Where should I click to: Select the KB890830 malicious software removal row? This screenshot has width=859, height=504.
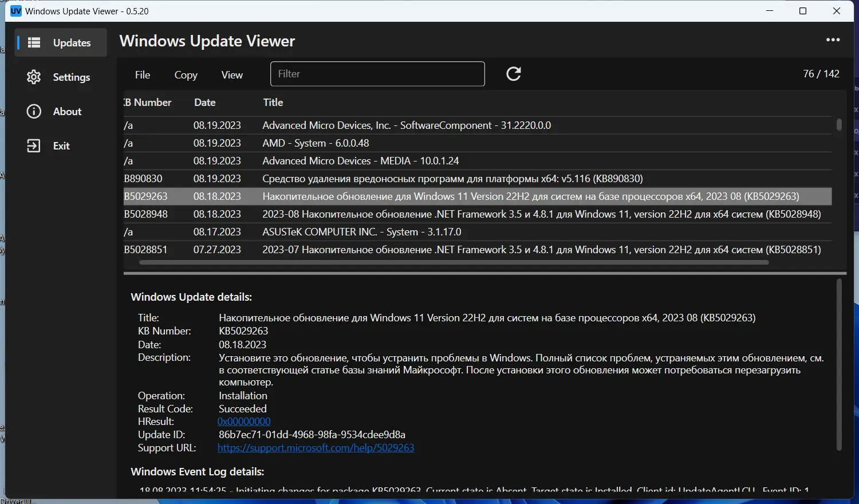(x=478, y=179)
